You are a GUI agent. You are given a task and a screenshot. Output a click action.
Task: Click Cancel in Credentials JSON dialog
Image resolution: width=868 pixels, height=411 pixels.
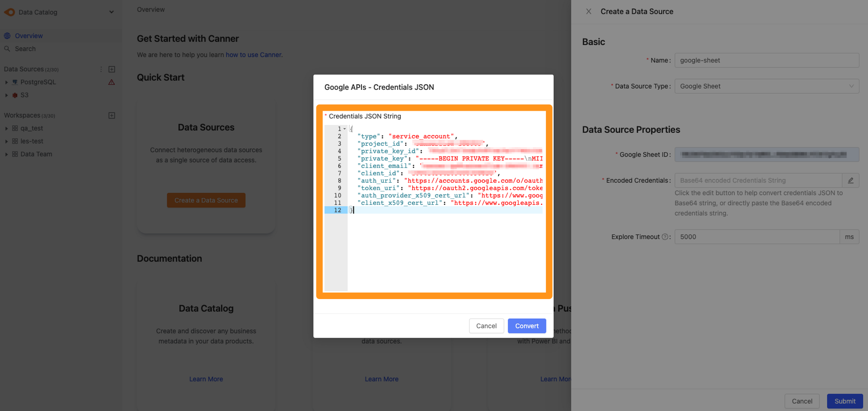click(x=486, y=326)
